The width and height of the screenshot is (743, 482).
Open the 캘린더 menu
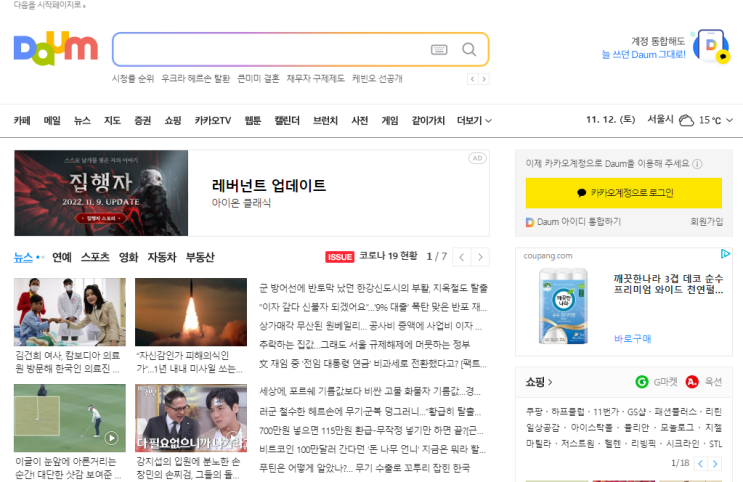coord(287,121)
